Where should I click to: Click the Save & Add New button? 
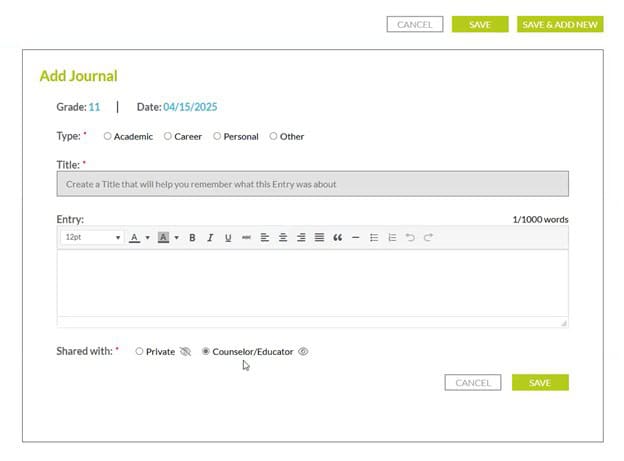point(560,24)
